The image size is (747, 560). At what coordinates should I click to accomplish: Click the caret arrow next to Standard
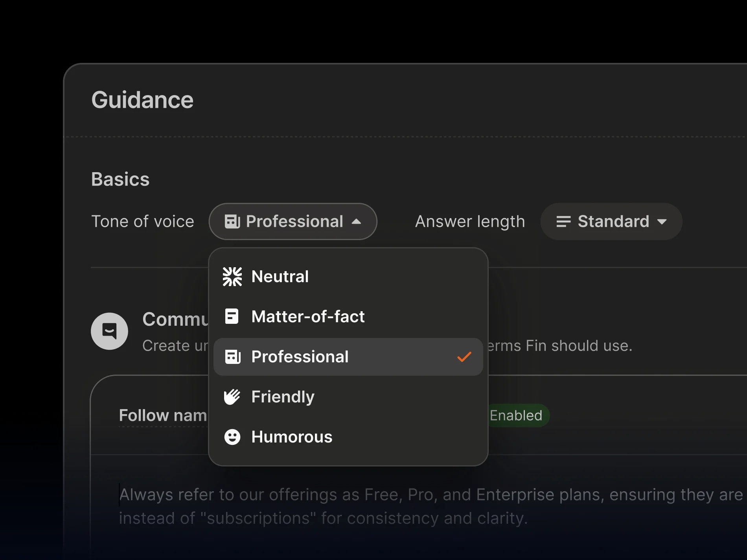(662, 222)
